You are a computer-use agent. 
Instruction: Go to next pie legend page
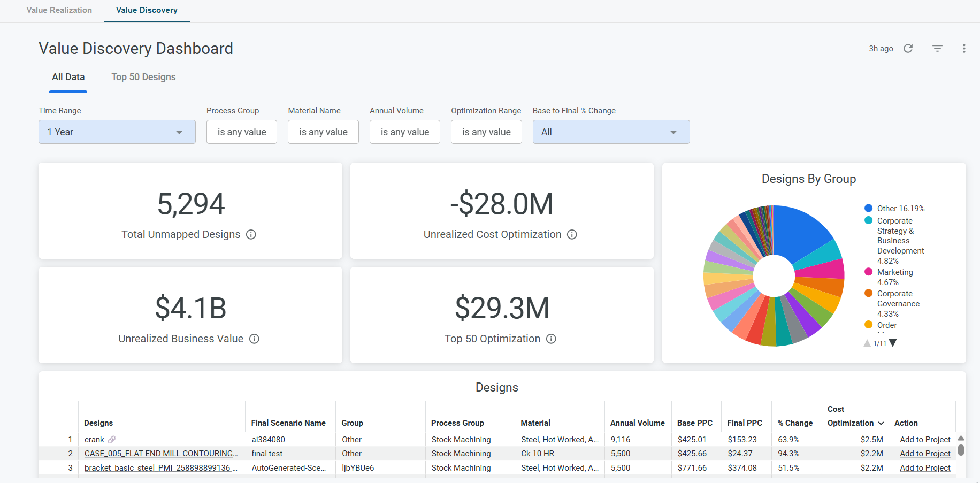click(x=892, y=343)
